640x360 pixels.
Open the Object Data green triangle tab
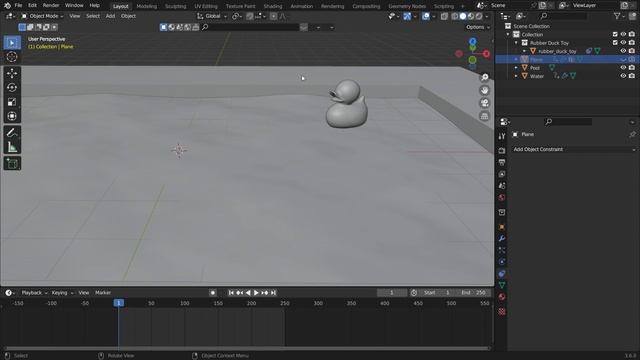tap(502, 285)
